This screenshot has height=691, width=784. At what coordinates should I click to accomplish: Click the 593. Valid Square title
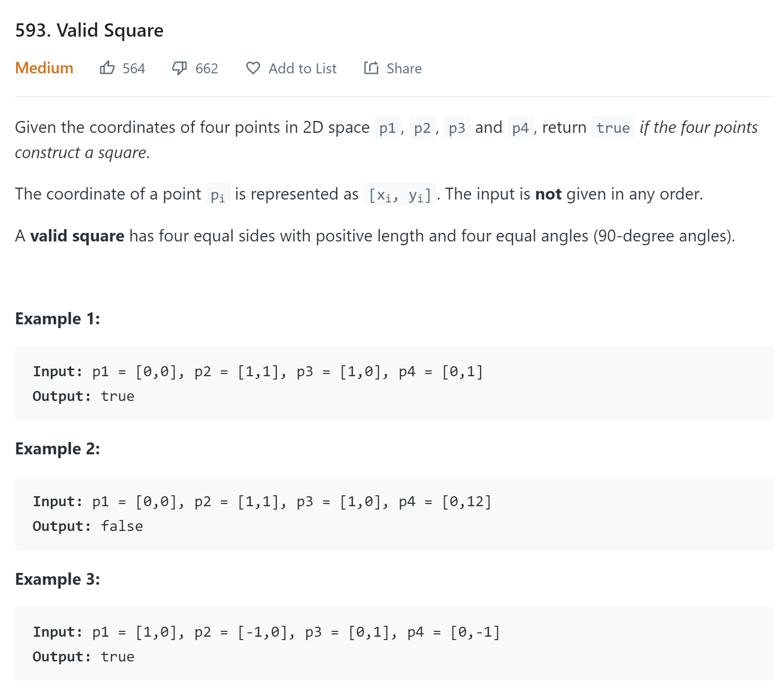(90, 30)
